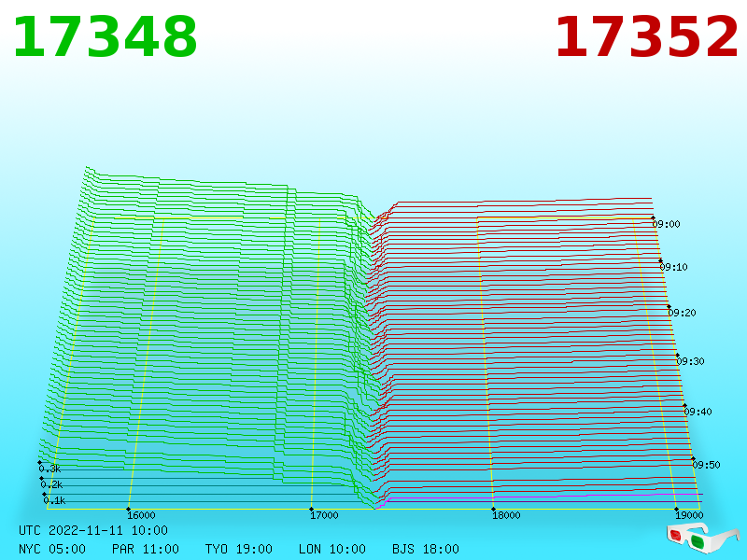Screen dimensions: 747x560
Task: Click the 09:40 time marker
Action: [698, 412]
